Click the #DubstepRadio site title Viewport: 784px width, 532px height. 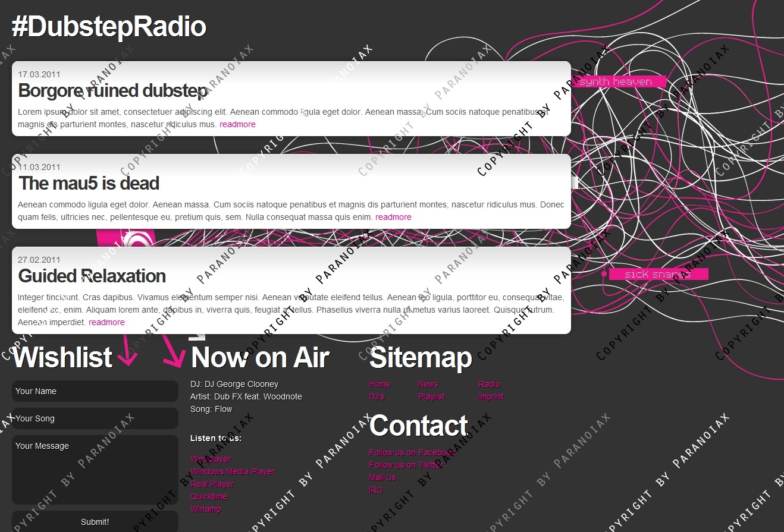(109, 27)
